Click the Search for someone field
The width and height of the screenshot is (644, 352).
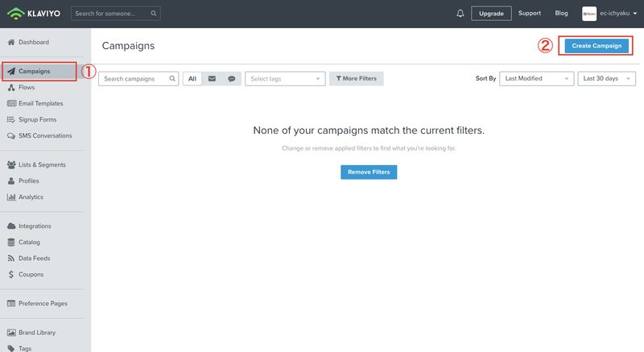[115, 14]
